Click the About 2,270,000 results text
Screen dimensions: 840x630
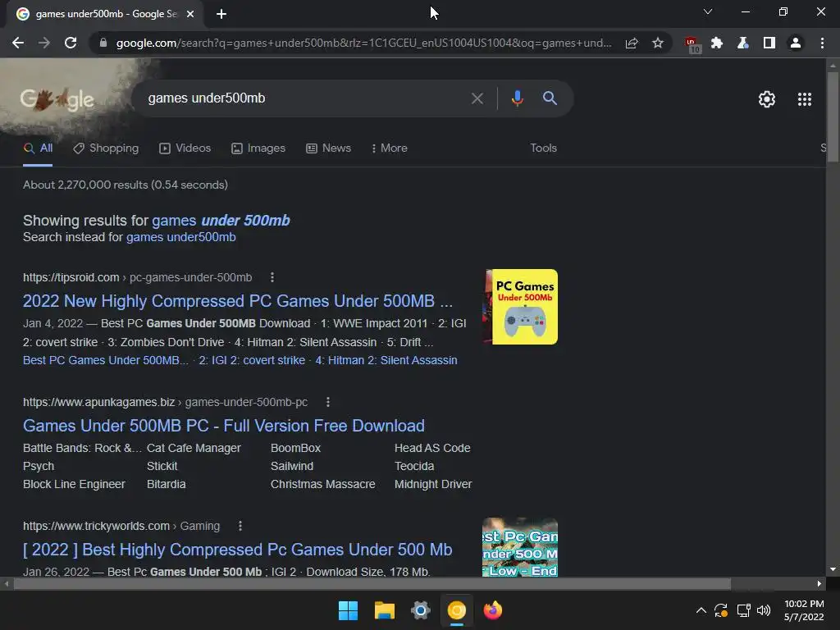pos(126,185)
